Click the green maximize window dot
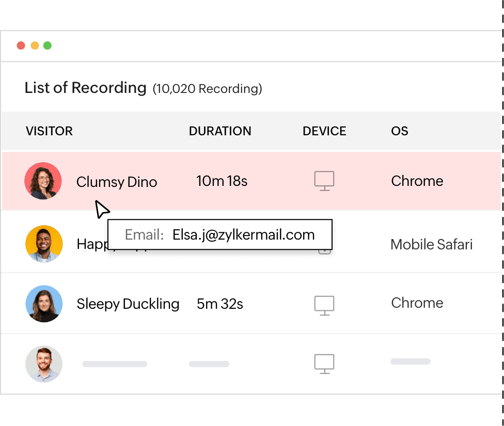504x426 pixels. click(x=48, y=45)
